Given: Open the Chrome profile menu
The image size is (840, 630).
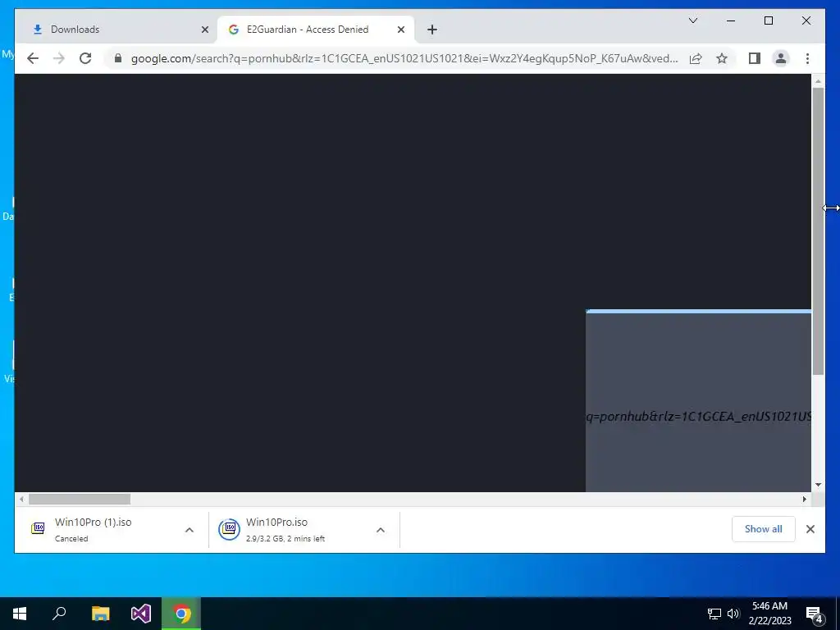Looking at the screenshot, I should (x=781, y=58).
